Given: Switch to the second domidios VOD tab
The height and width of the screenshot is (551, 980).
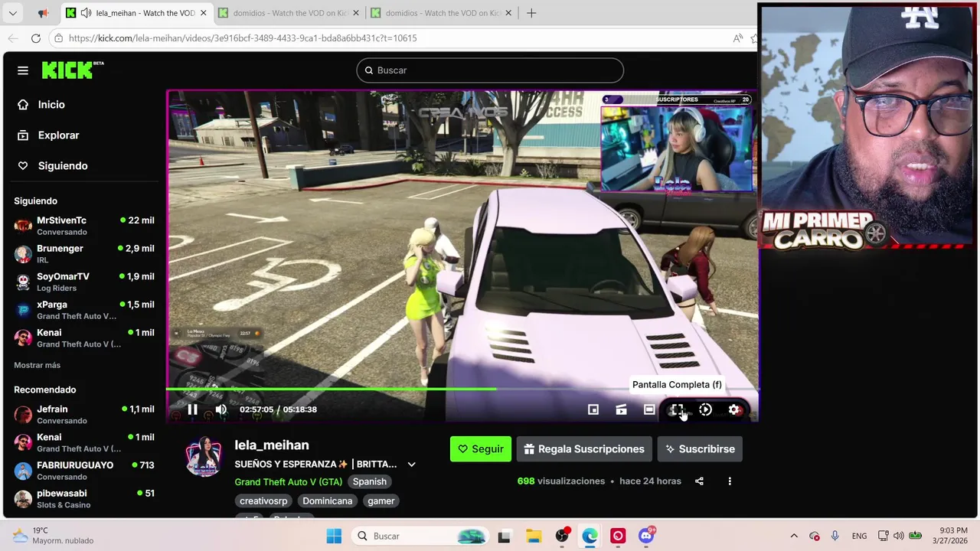Looking at the screenshot, I should tap(289, 13).
